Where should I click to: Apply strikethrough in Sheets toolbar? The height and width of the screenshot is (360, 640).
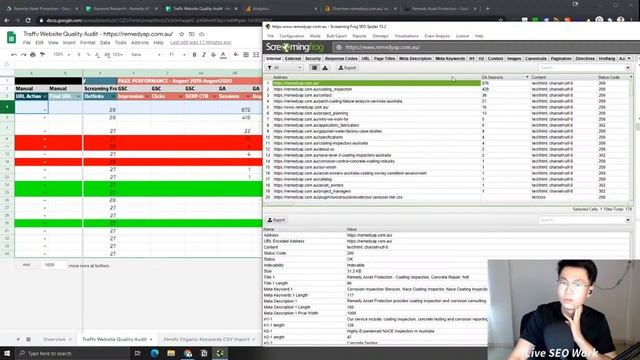point(213,55)
